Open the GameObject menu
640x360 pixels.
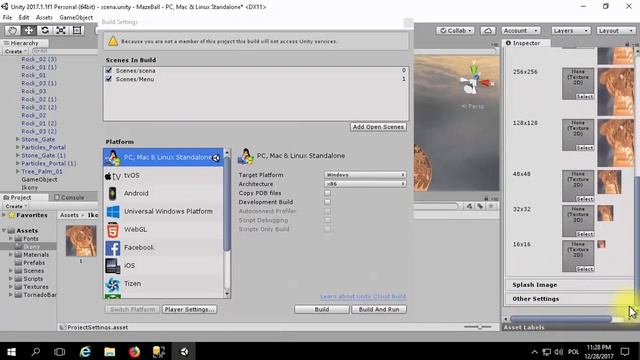pos(76,18)
